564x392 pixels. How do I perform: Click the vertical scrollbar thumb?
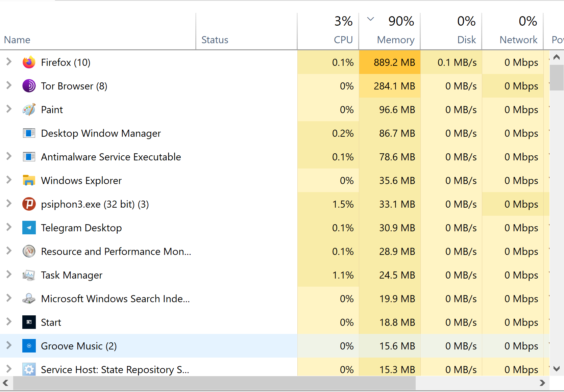click(x=557, y=78)
